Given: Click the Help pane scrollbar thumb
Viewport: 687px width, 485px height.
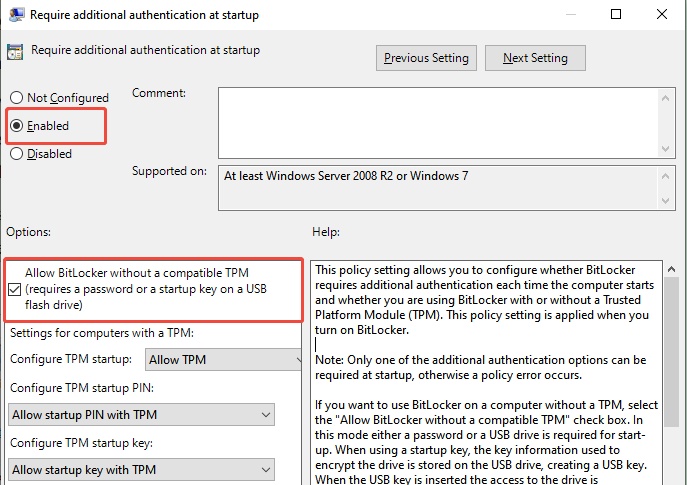Looking at the screenshot, I should point(672,352).
